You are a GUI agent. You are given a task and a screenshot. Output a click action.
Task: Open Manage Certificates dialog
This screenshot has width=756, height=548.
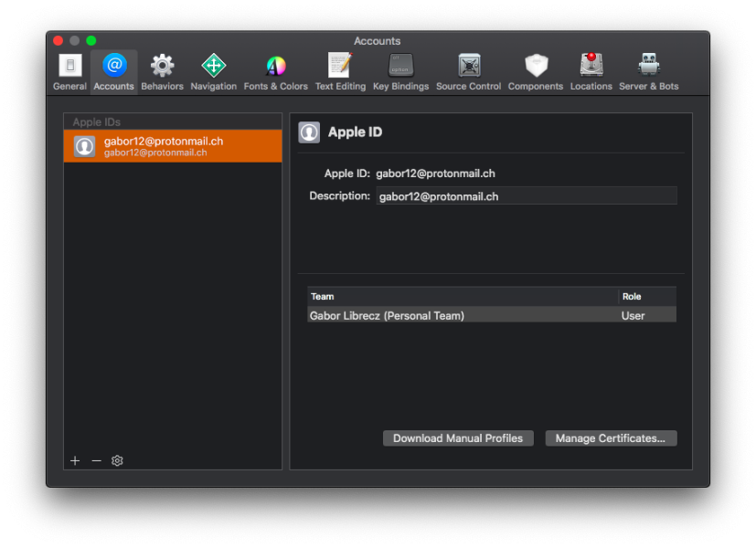coord(611,438)
